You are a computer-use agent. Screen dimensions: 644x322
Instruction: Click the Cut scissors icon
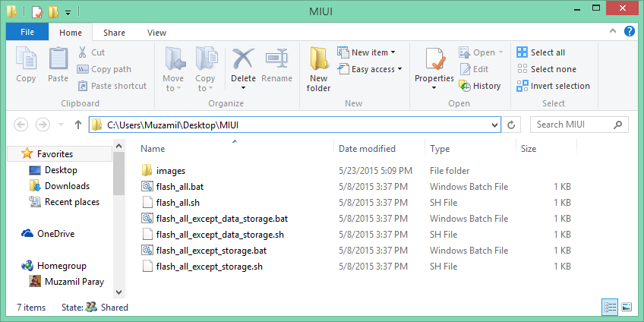[83, 52]
